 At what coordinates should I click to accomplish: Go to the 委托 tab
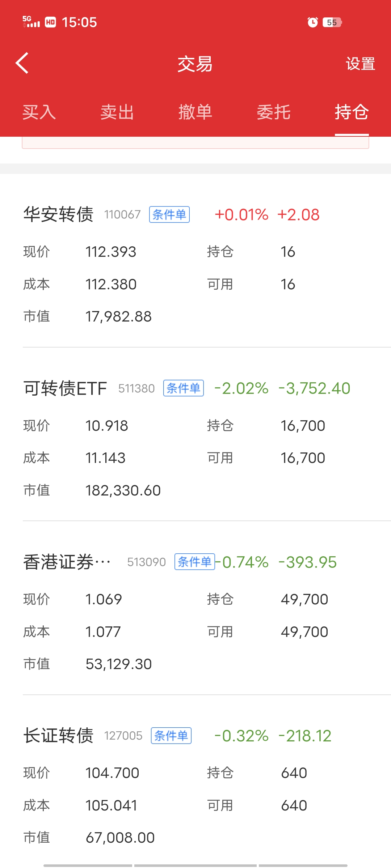point(274,112)
